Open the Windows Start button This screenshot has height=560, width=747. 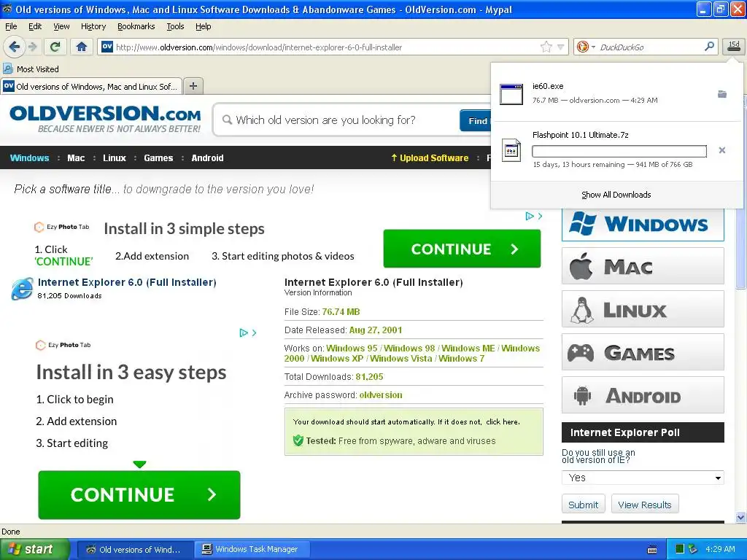pos(34,549)
